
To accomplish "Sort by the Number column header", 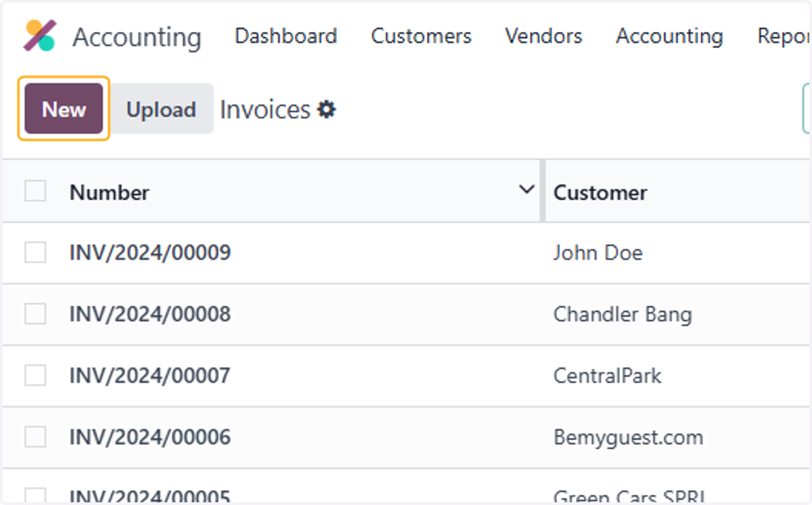I will [109, 192].
